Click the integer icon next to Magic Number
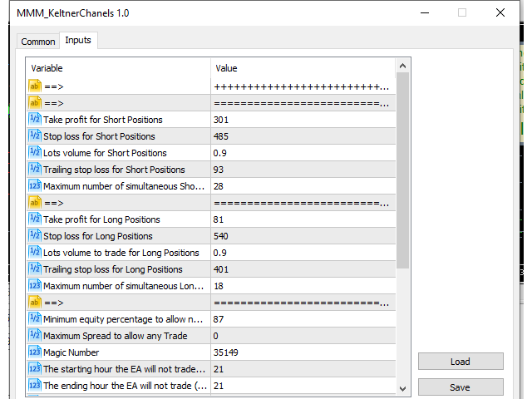532x399 pixels. [35, 352]
